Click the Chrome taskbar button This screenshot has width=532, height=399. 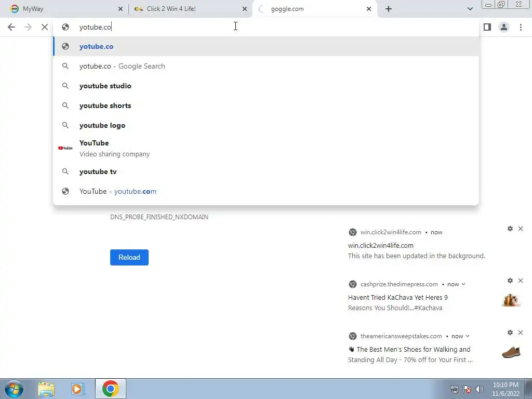click(x=110, y=389)
